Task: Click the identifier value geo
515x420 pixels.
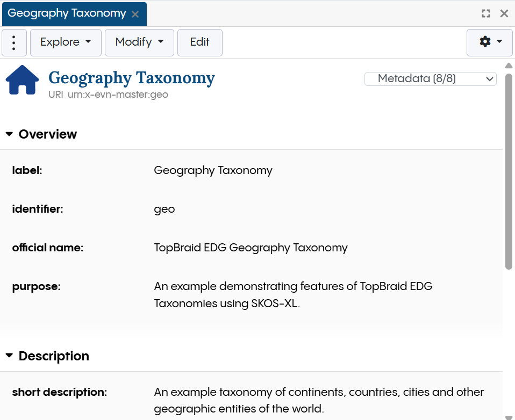Action: [x=164, y=209]
